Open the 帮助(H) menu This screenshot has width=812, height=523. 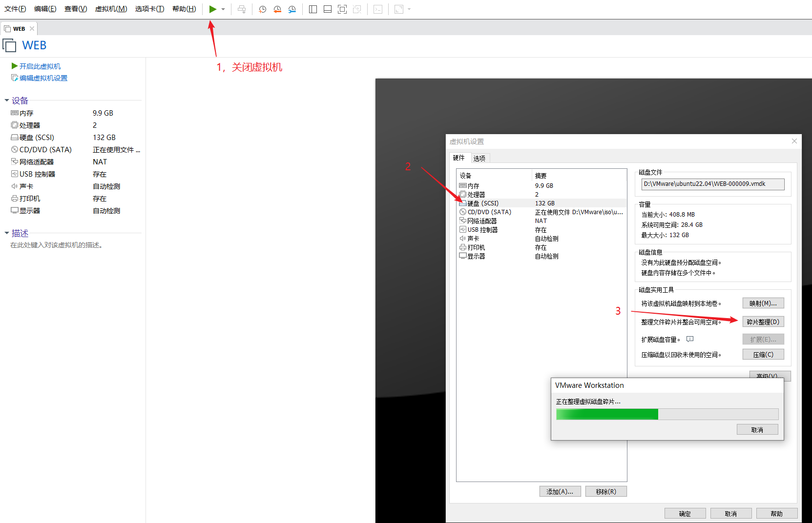point(184,9)
